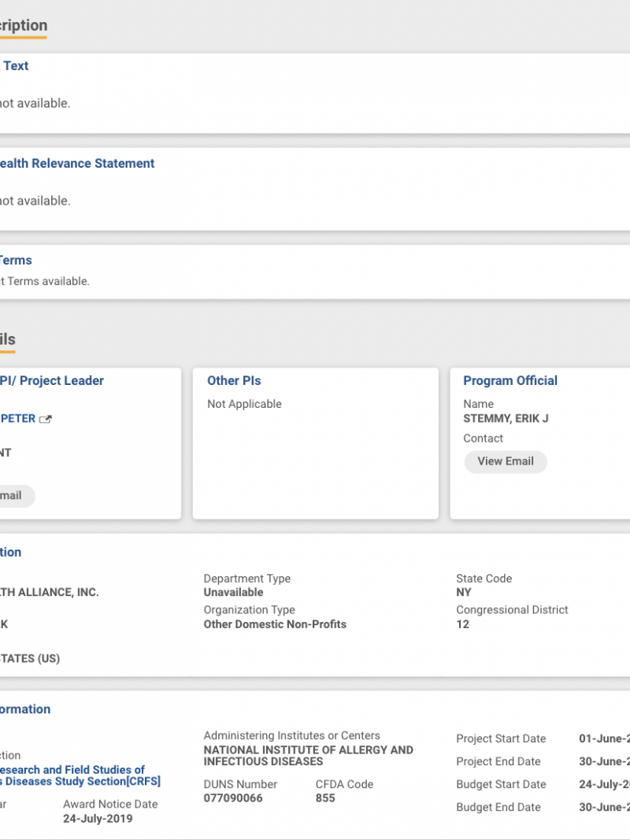Click the Project Start Date label
Image resolution: width=630 pixels, height=840 pixels.
pos(501,739)
